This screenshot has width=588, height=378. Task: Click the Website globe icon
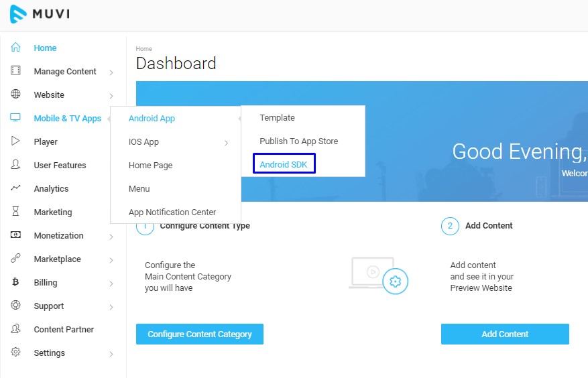[x=15, y=94]
